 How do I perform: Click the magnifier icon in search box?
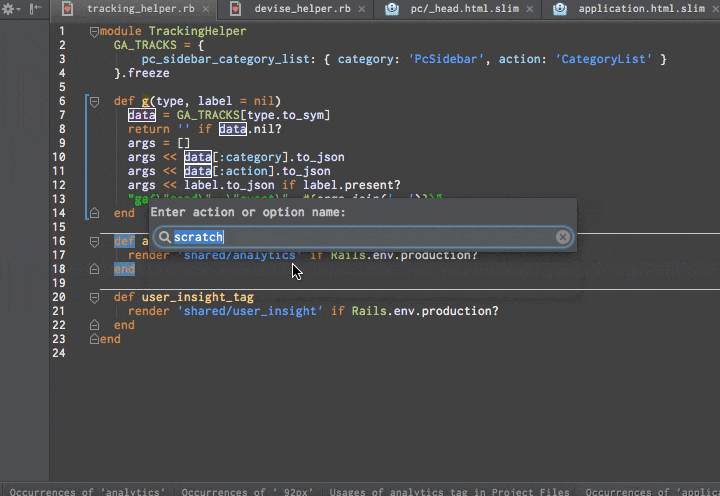point(164,237)
